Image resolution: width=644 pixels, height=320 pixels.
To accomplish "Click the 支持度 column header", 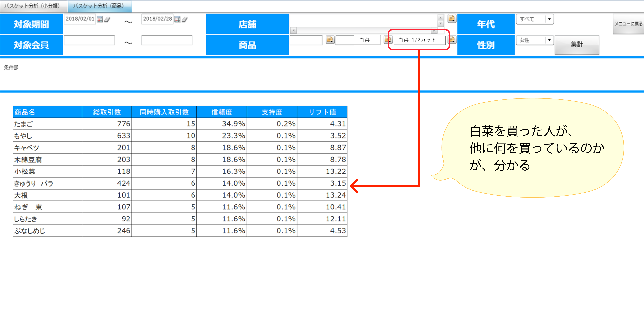I will click(x=272, y=112).
